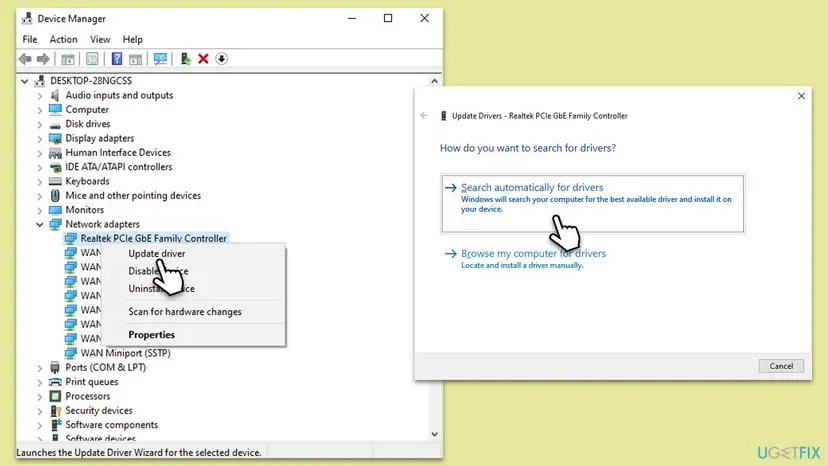Select Browse my computer for drivers

533,258
